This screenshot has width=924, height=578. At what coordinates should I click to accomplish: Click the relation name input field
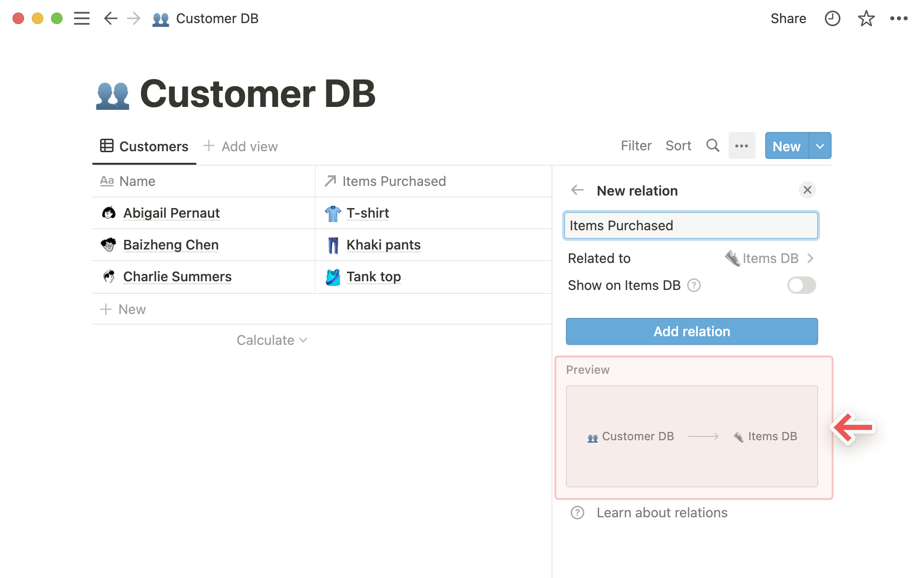[691, 225]
